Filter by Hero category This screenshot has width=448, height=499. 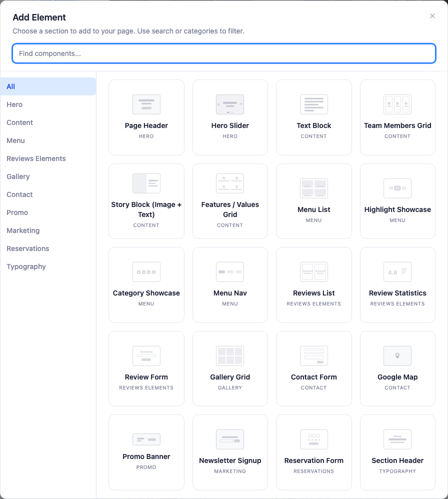tap(48, 104)
